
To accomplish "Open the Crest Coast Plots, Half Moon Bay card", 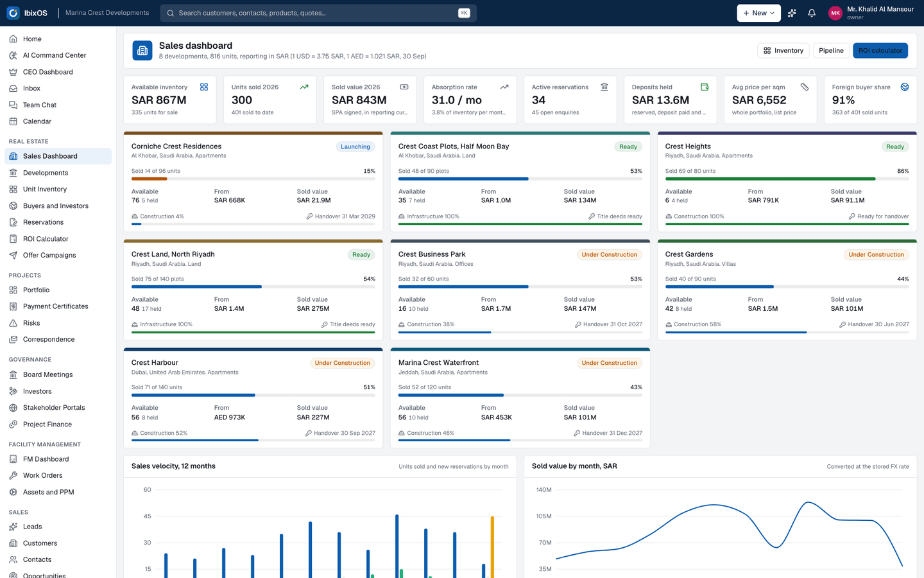I will [x=520, y=182].
